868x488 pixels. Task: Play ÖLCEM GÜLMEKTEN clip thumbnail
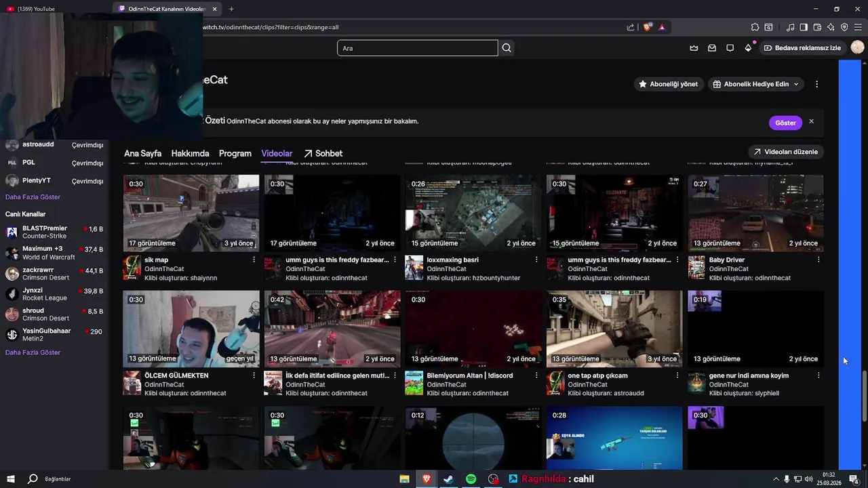tap(191, 329)
